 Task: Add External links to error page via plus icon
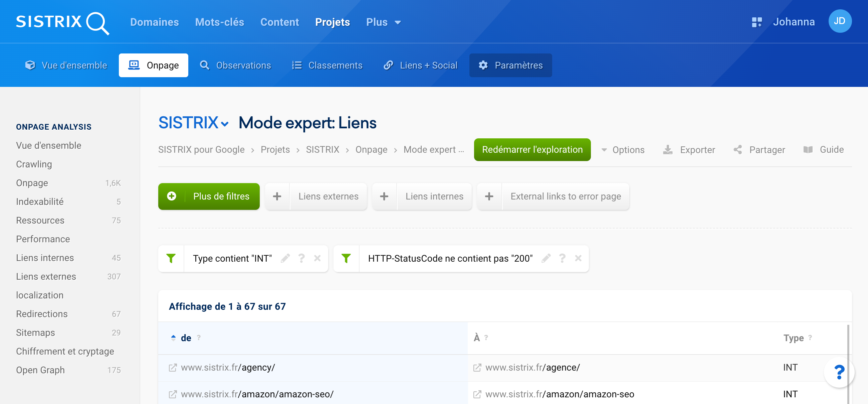tap(489, 196)
